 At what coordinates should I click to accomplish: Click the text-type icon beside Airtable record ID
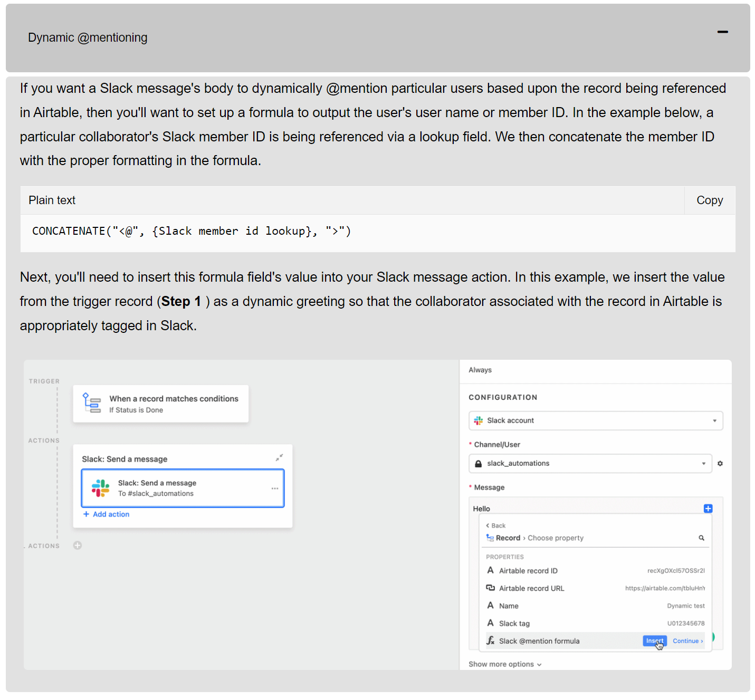[x=491, y=570]
